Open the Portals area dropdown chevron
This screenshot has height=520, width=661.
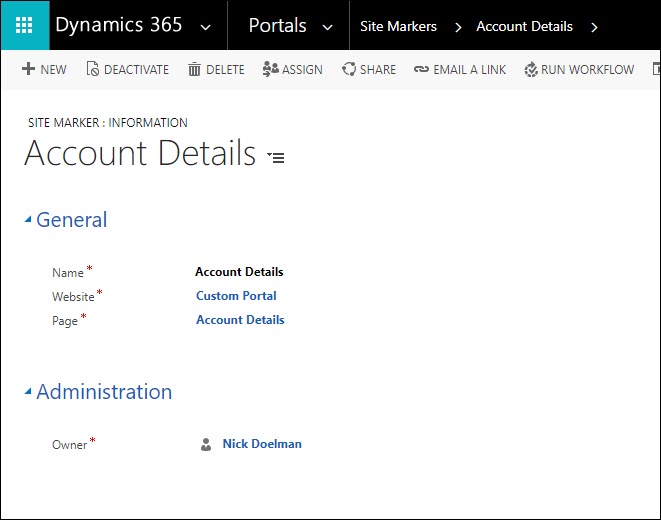pyautogui.click(x=327, y=27)
